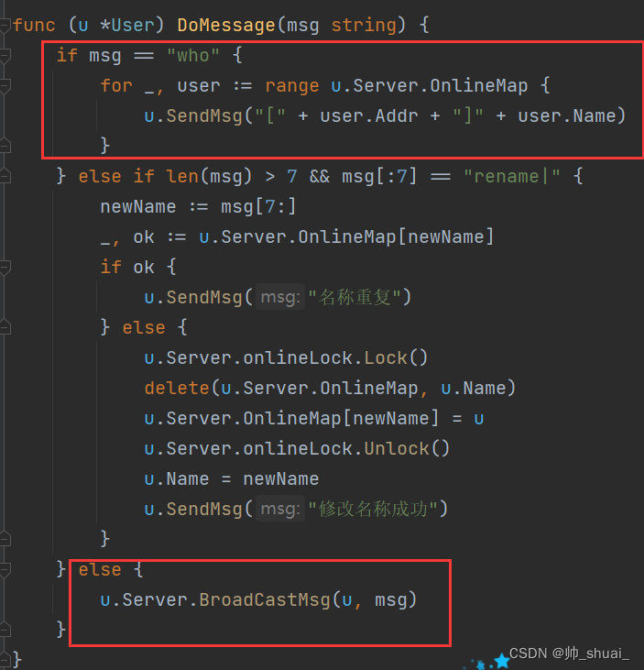The height and width of the screenshot is (670, 644).
Task: Collapse the func DoMessage fold marker
Action: 5,26
